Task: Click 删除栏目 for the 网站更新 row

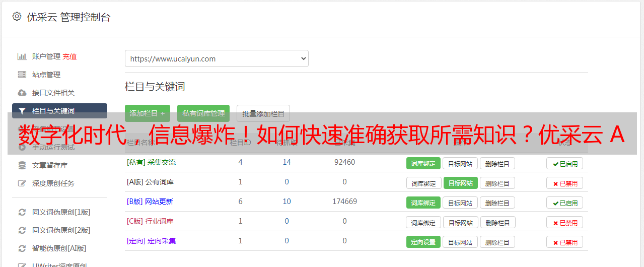Action: 497,203
